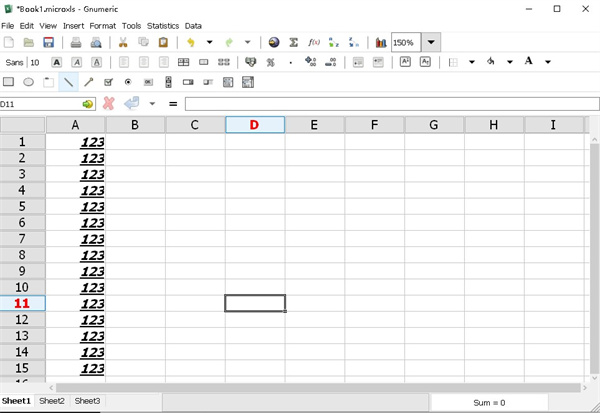Select the line drawing tool
Screen dimensions: 600x413
coord(68,82)
